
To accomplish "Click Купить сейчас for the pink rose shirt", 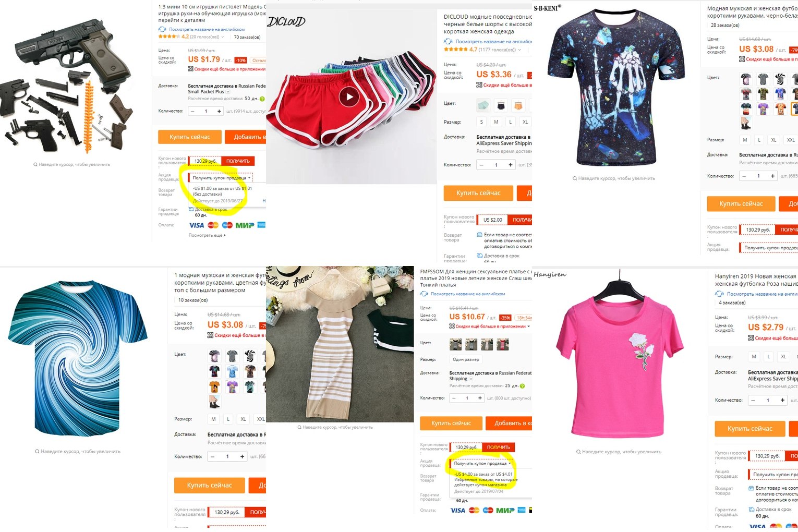I will 749,428.
